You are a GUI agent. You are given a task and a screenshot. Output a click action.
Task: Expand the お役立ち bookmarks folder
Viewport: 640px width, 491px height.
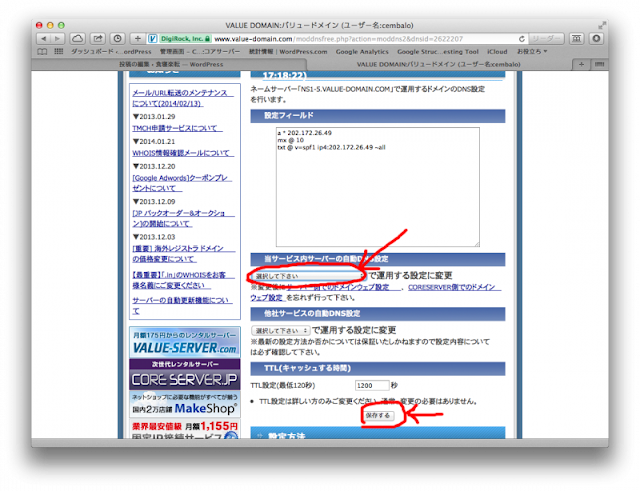click(532, 52)
